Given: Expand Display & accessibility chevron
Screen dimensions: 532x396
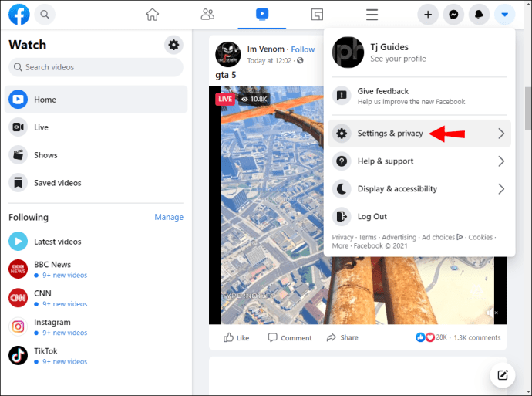Looking at the screenshot, I should [501, 189].
